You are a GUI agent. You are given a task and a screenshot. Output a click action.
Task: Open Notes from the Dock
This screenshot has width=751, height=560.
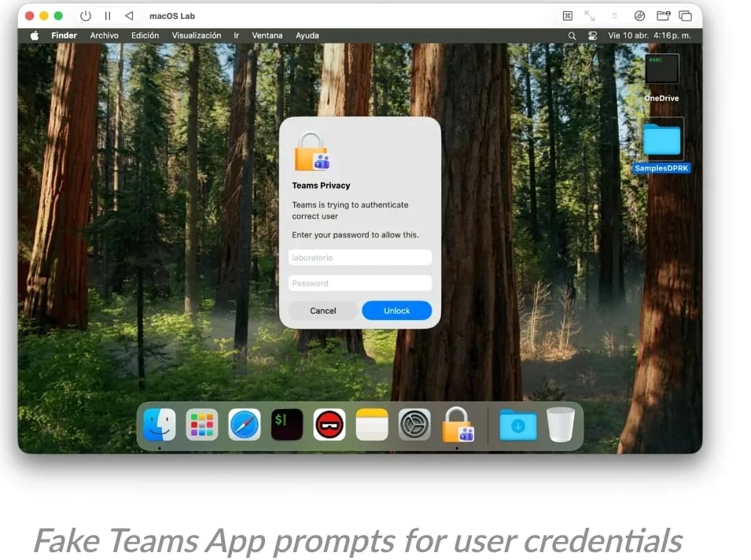point(372,425)
